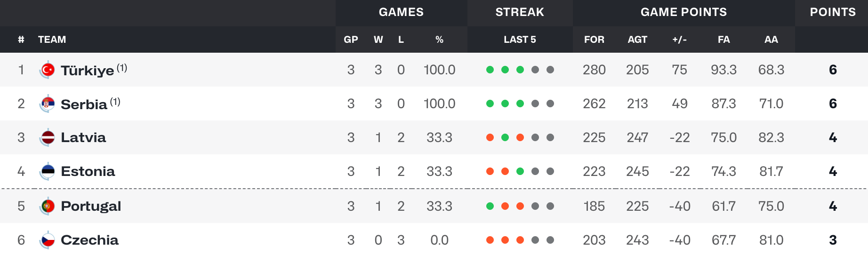Sort by the POINTS column header

point(833,12)
